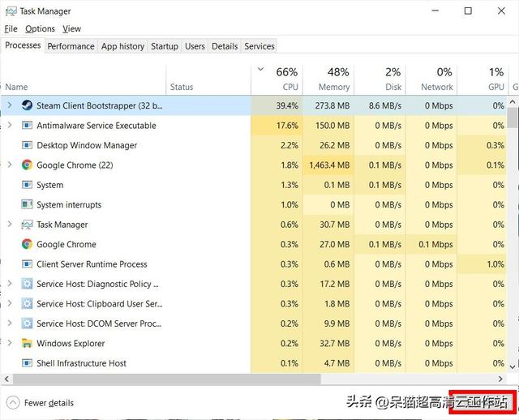Viewport: 519px width, 420px height.
Task: Click the single Google Chrome process icon
Action: 27,244
